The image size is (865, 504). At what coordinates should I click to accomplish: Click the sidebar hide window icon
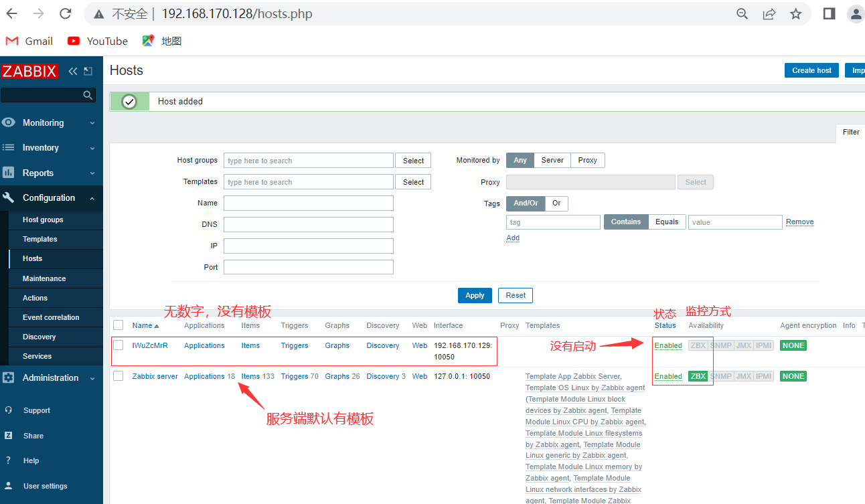click(88, 71)
